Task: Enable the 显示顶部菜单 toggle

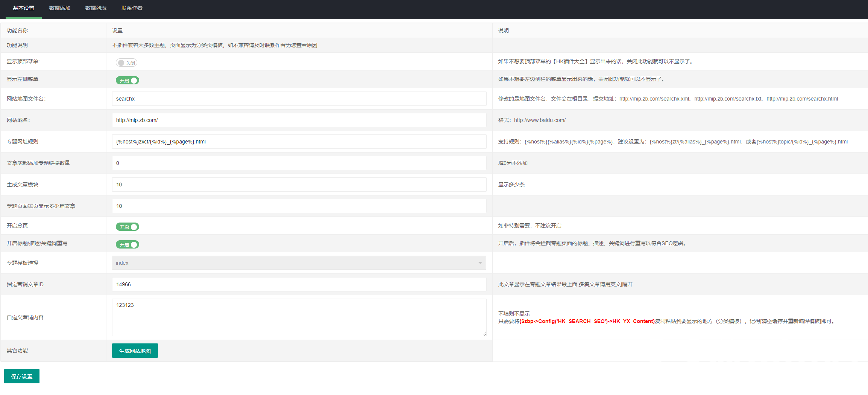Action: [126, 63]
